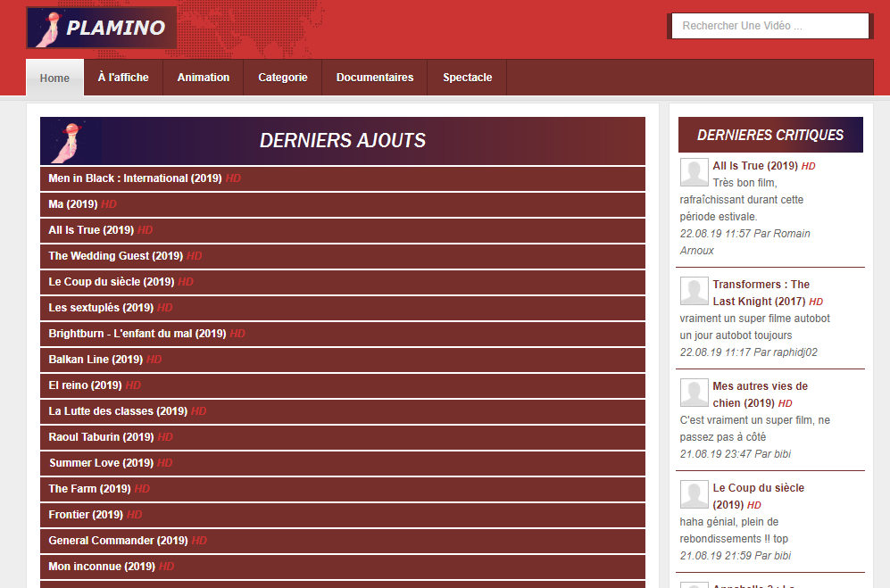Click avatar next to Mes autres vies de chien
Screen dimensions: 890x588
(x=695, y=393)
